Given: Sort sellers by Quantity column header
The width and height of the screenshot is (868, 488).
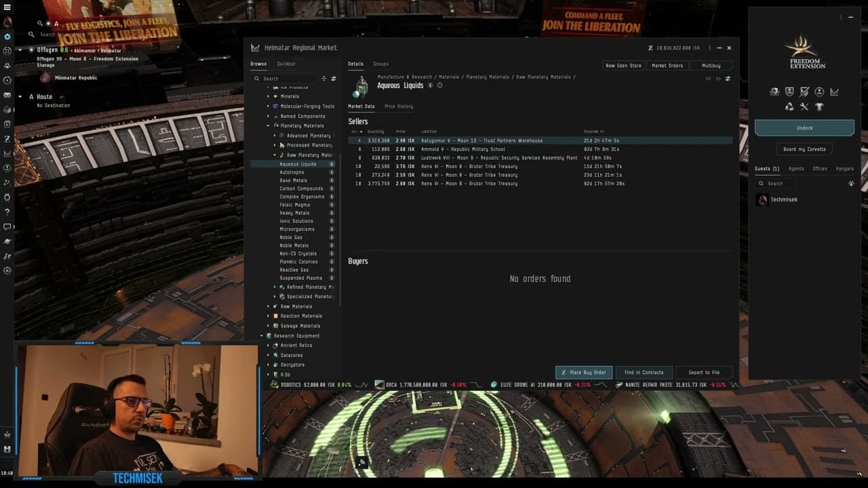Looking at the screenshot, I should pos(376,131).
